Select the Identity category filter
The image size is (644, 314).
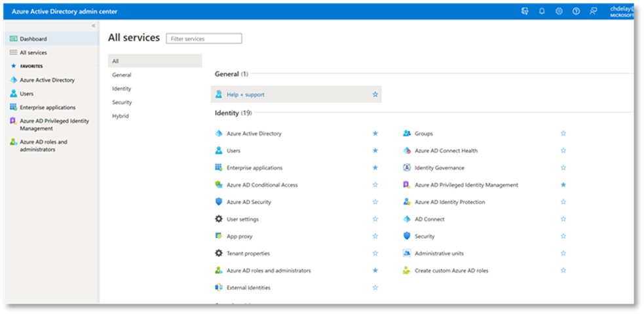point(122,88)
